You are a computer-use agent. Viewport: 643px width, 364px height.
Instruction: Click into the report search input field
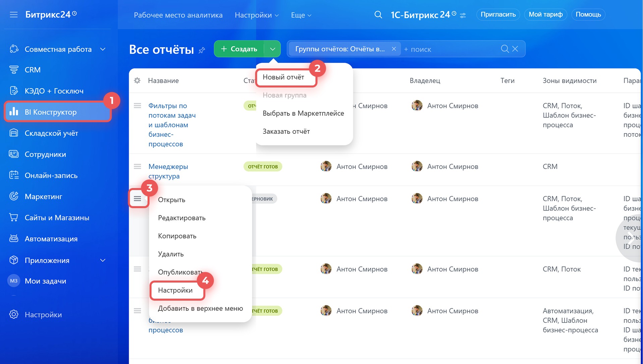pyautogui.click(x=449, y=49)
